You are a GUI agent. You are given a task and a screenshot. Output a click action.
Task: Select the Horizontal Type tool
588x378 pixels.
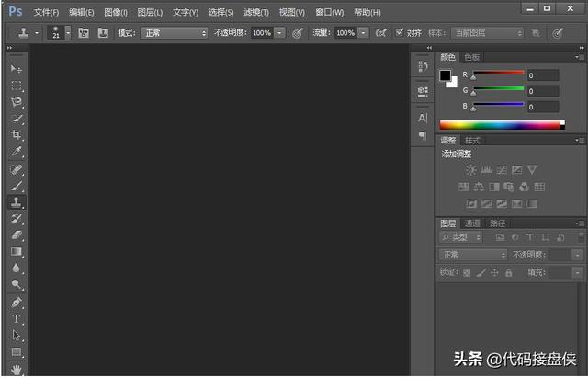tap(17, 318)
